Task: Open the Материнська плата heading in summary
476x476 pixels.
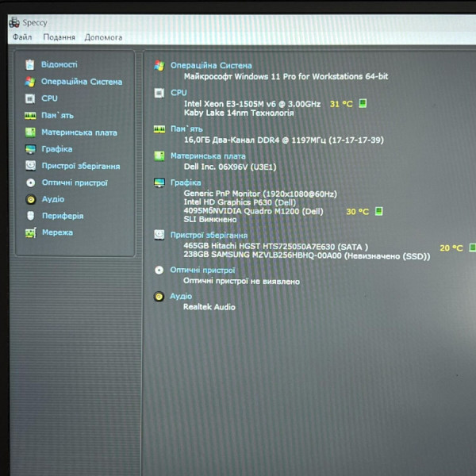Action: (x=208, y=156)
